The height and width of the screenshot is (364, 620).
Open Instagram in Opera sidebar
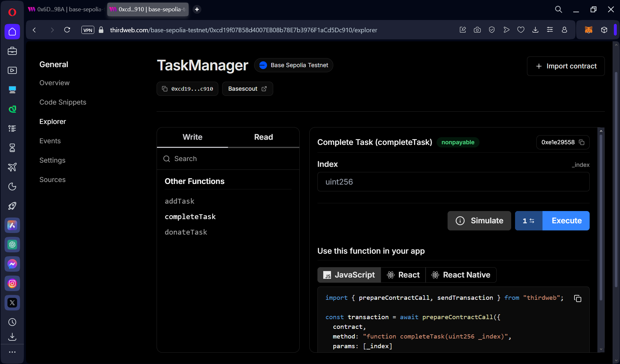pyautogui.click(x=12, y=283)
